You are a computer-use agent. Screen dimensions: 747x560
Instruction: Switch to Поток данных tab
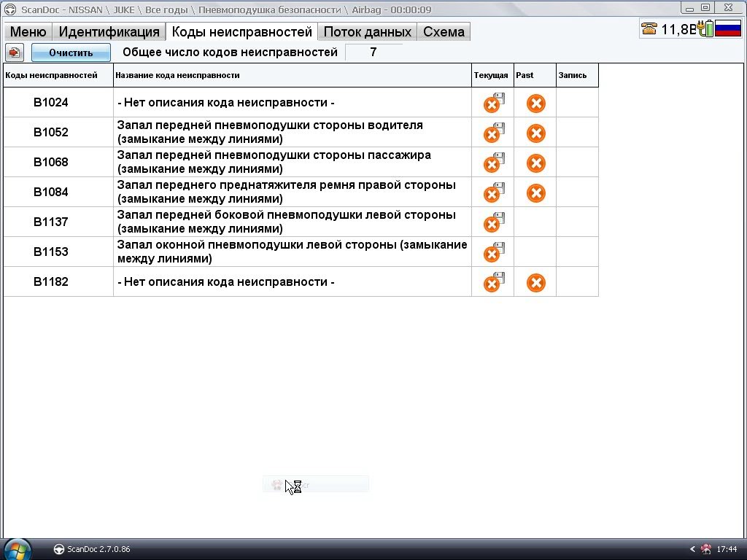(368, 31)
